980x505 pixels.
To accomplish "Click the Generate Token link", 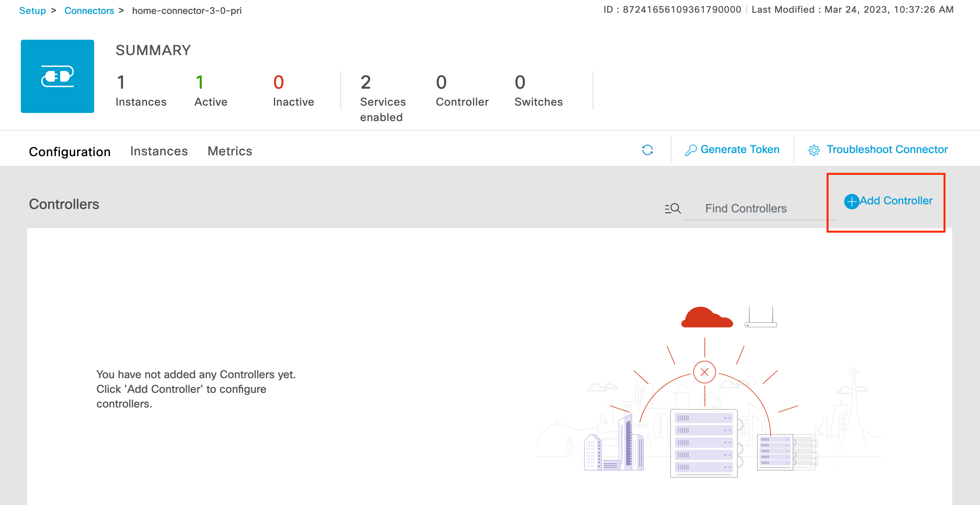I will [740, 150].
